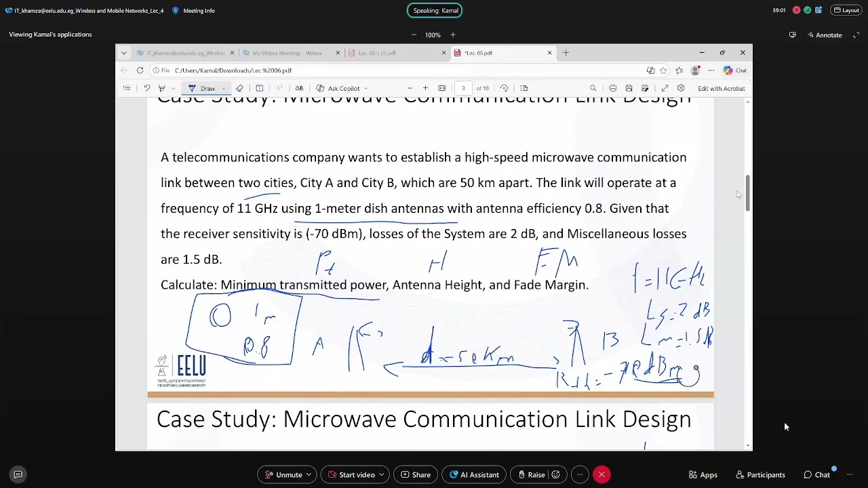Click the print icon in PDF toolbar
This screenshot has width=868, height=488.
coord(613,88)
